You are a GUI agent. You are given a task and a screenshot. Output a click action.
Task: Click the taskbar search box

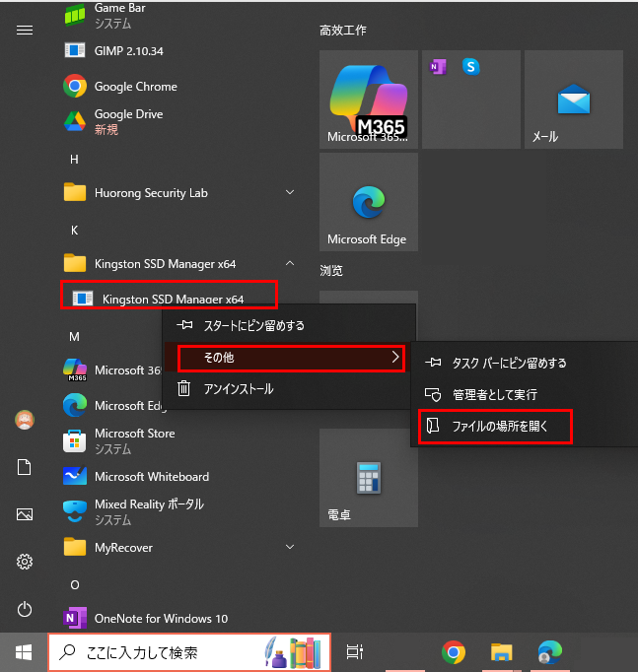189,652
